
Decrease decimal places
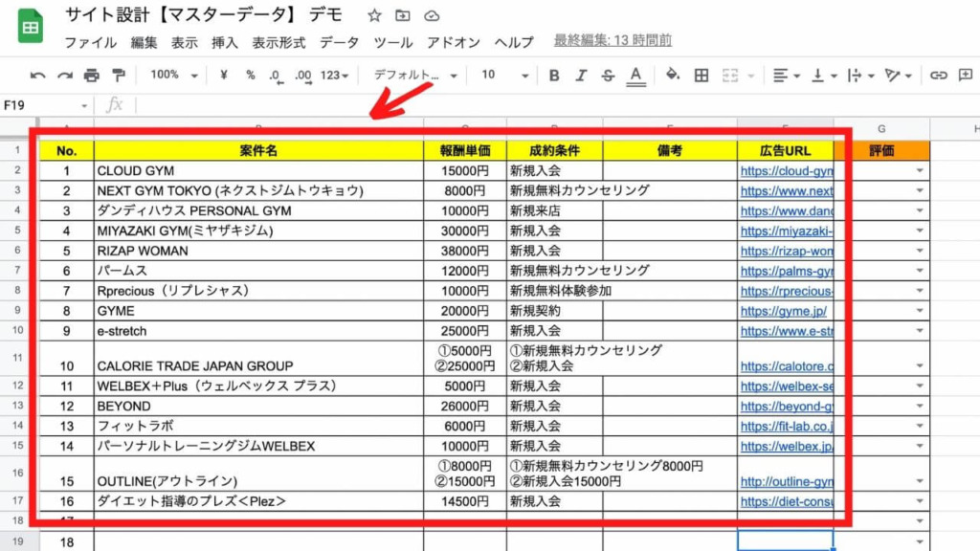pos(276,77)
